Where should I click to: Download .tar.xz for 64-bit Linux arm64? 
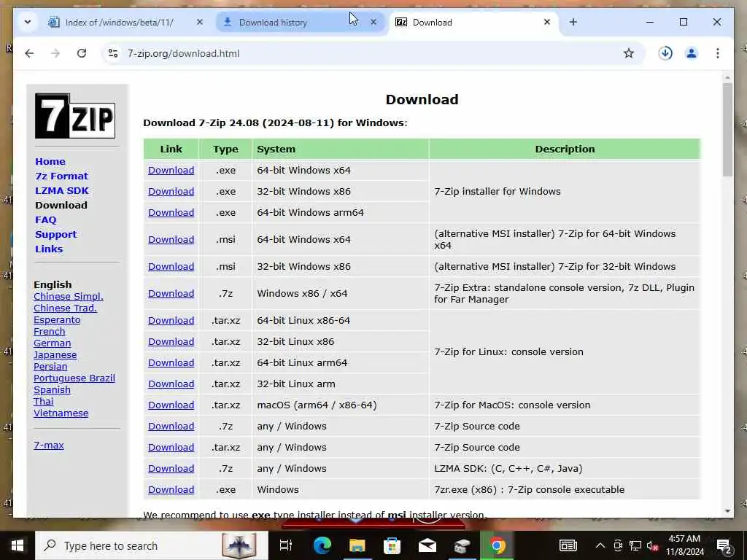[171, 363]
